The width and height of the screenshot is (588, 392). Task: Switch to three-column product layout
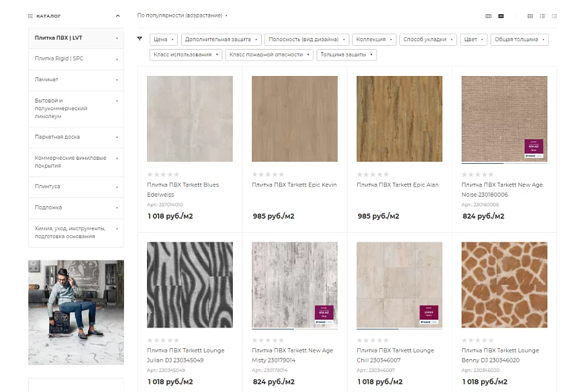coord(488,16)
